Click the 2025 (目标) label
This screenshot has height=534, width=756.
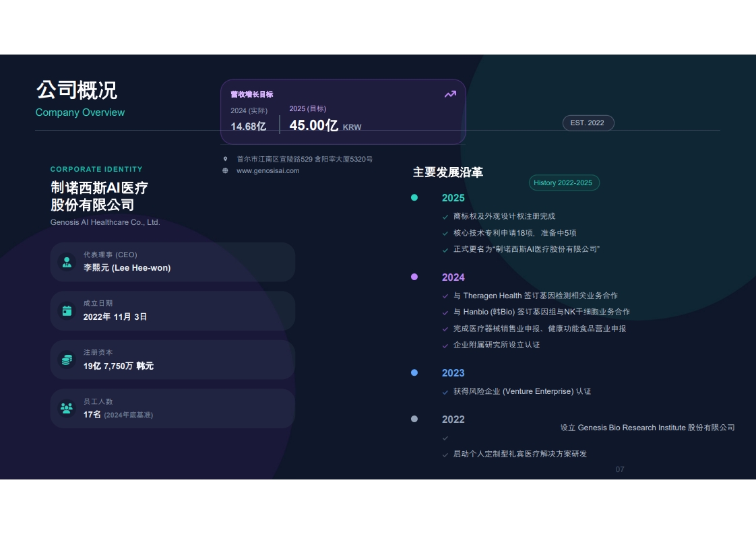[x=308, y=109]
